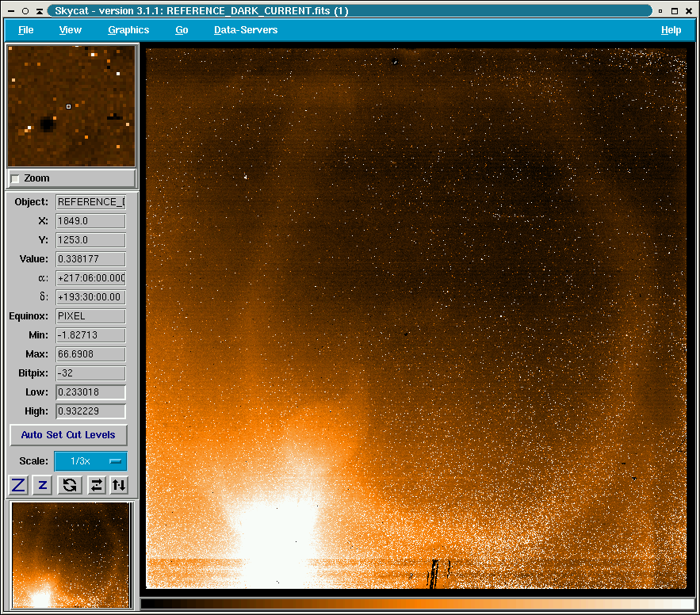Click the flip horizontal arrows icon
This screenshot has width=700, height=615.
[96, 485]
